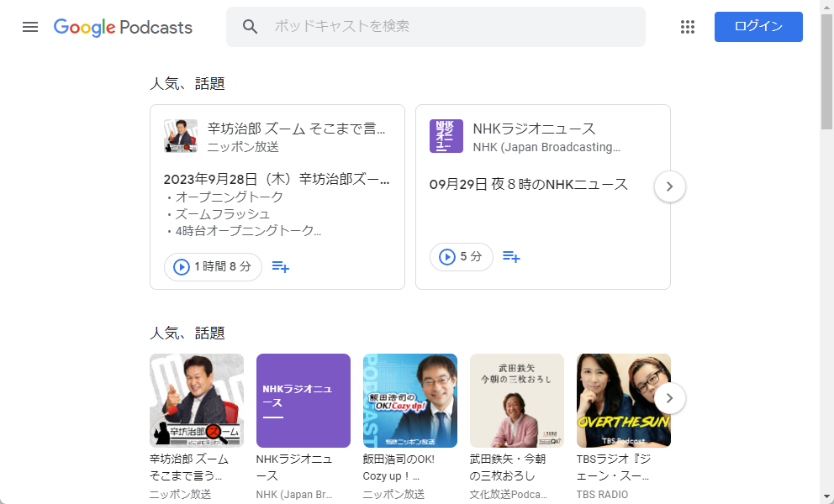Expand the podcast show carousel with the arrow
The width and height of the screenshot is (834, 504).
(x=669, y=398)
